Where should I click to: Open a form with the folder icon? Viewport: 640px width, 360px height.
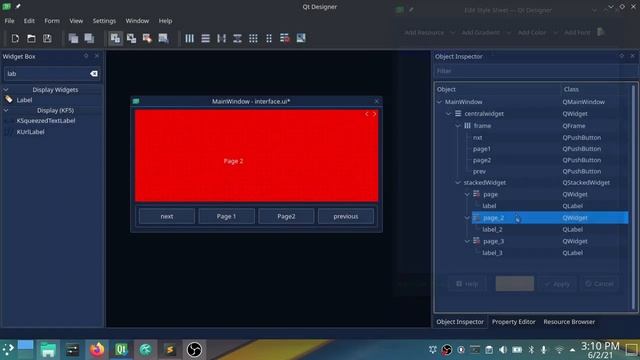coord(31,38)
